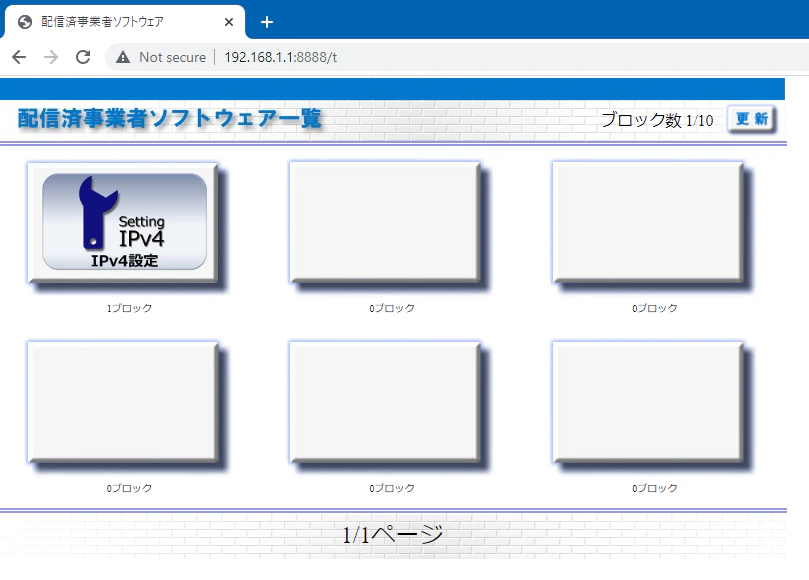Click the 1/1ページ page indicator
The image size is (809, 580).
(x=393, y=535)
